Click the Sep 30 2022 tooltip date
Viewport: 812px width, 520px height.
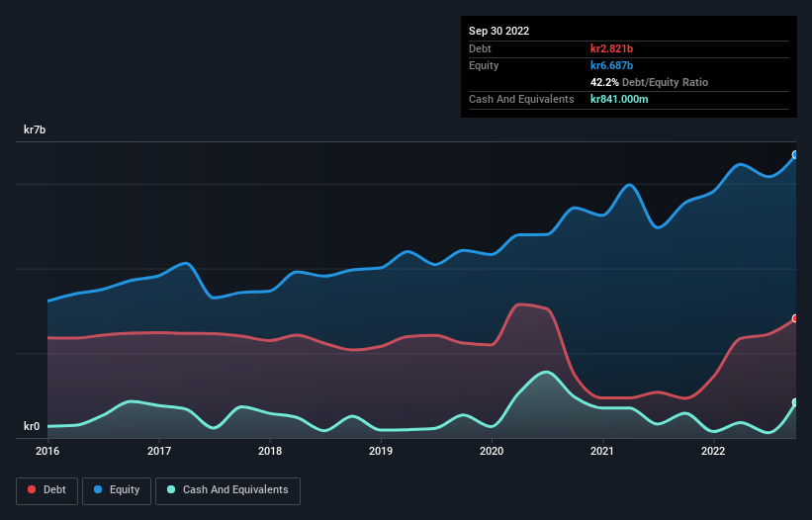pos(499,31)
